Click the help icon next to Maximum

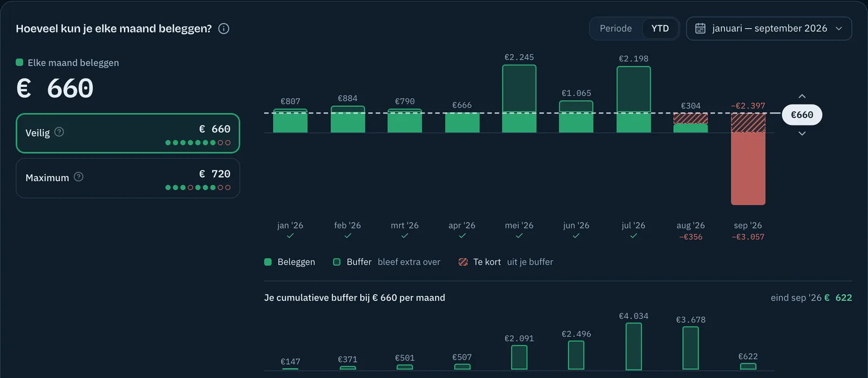coord(79,177)
